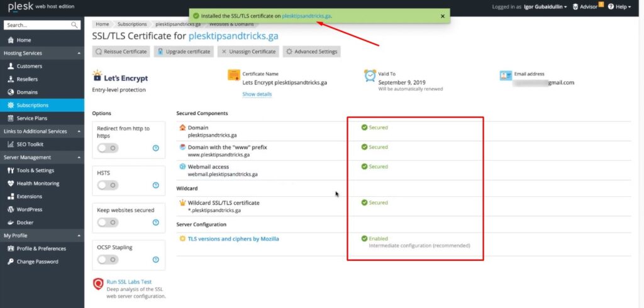Image resolution: width=644 pixels, height=308 pixels.
Task: Dismiss the green certificate installed notification
Action: click(x=442, y=16)
